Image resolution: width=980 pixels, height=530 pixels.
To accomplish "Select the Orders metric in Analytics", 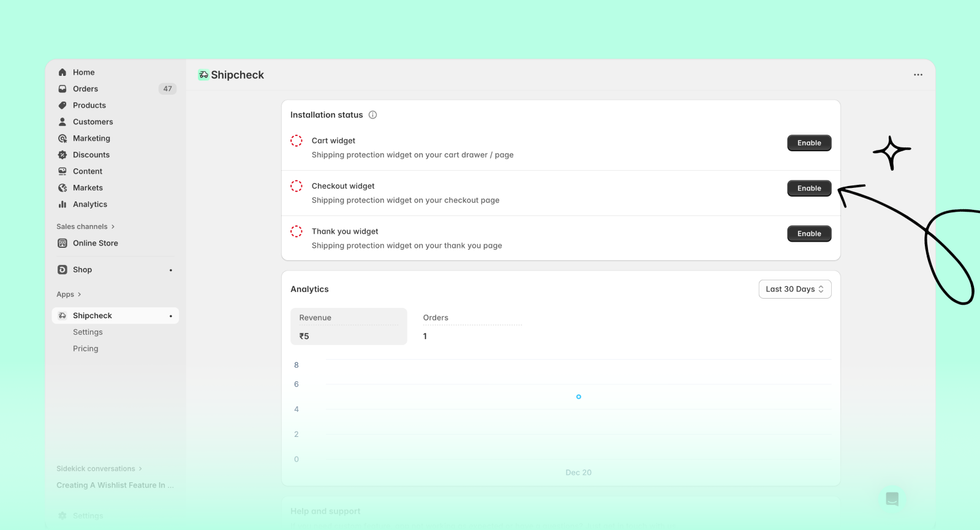I will (x=472, y=327).
